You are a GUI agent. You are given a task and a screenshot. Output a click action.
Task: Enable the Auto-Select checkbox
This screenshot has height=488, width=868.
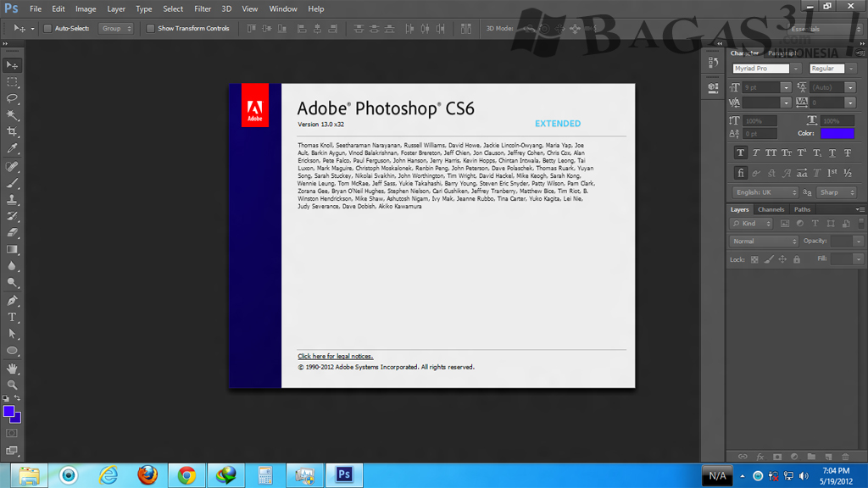(x=47, y=28)
